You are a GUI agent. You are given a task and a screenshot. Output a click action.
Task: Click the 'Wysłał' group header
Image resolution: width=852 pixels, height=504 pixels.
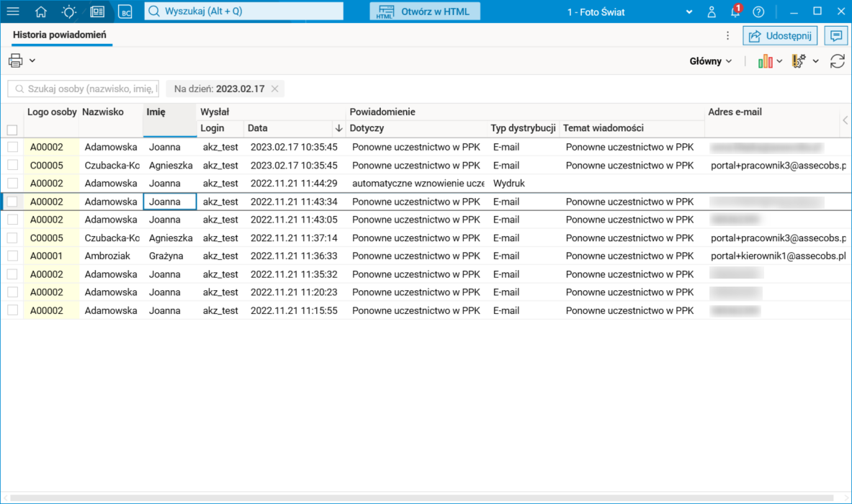(x=215, y=112)
